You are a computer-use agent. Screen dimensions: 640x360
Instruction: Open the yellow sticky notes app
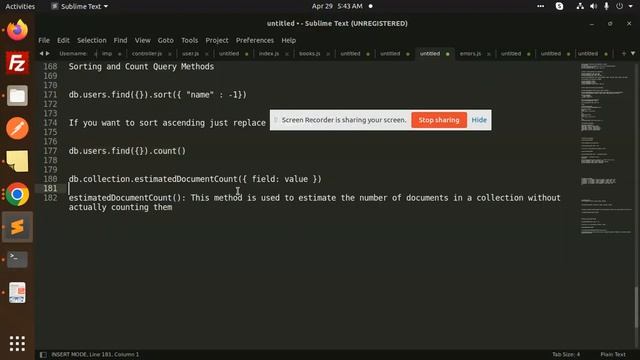coord(17,161)
